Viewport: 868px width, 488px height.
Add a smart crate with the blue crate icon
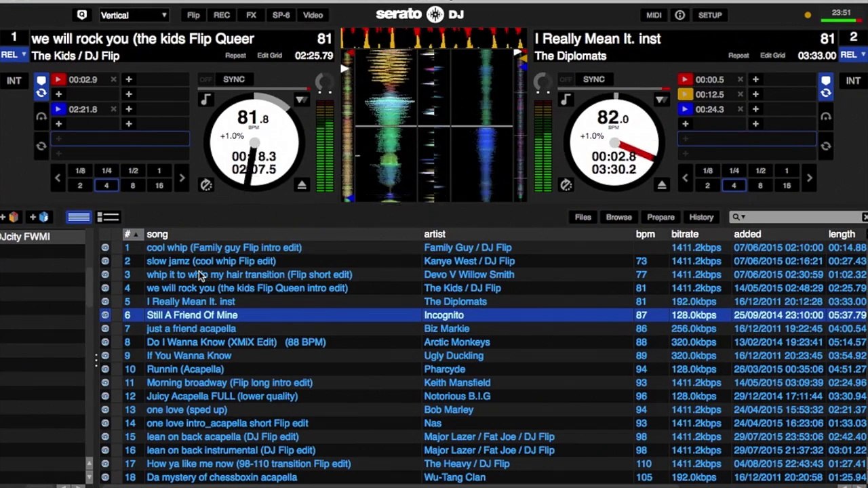click(41, 217)
